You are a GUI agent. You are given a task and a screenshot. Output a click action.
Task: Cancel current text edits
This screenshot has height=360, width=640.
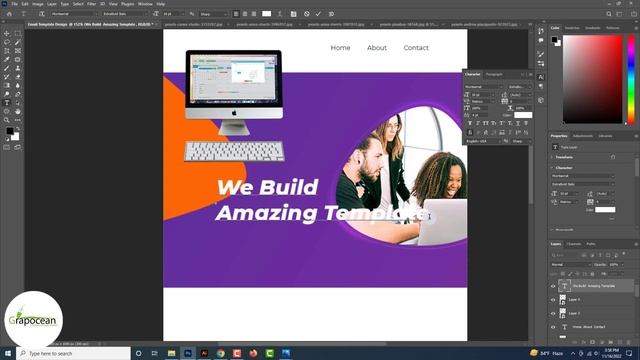click(x=307, y=14)
